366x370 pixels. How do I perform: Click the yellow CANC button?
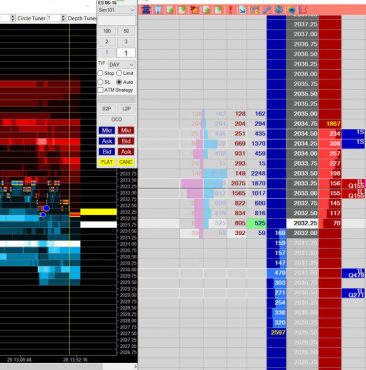(x=126, y=162)
